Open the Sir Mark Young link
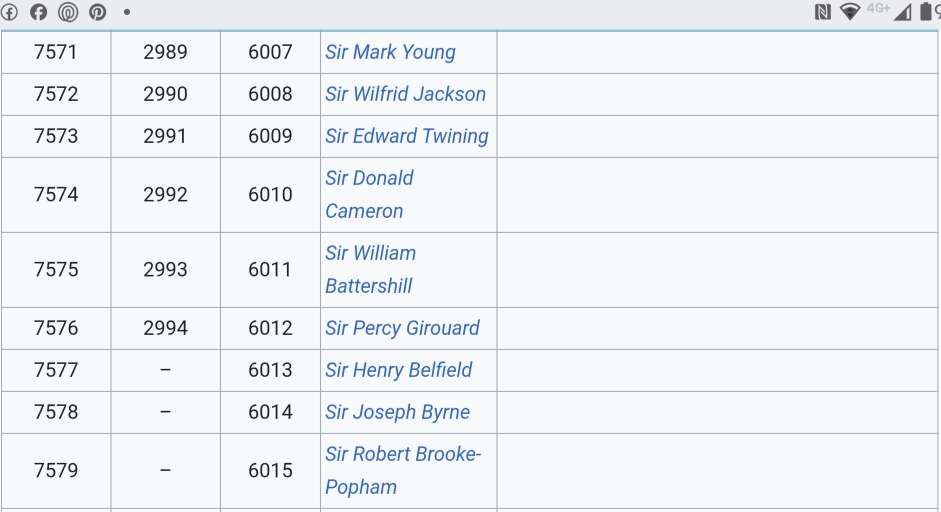Screen dimensions: 941x512 [x=390, y=52]
